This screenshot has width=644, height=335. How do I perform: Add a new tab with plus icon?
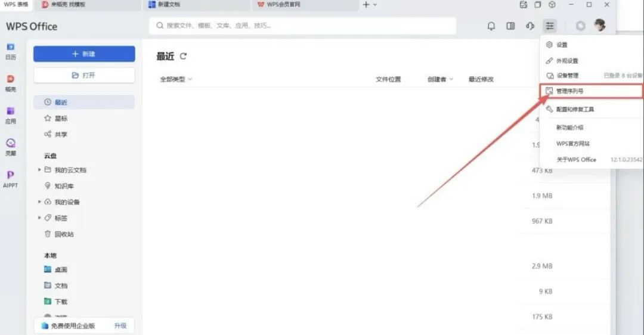366,5
